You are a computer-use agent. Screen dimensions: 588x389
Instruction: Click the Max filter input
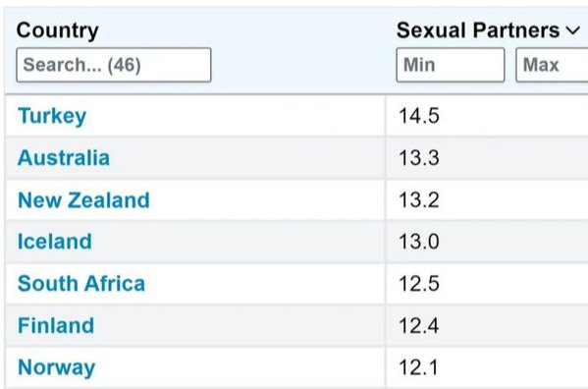552,65
